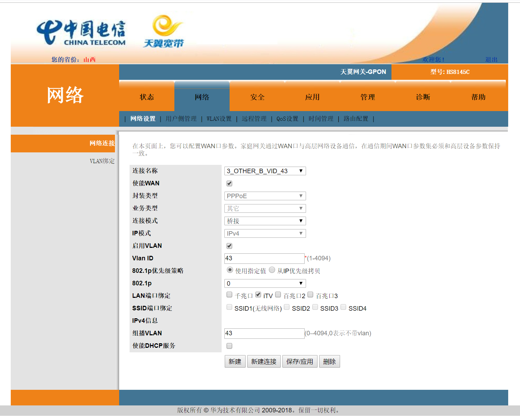The width and height of the screenshot is (520, 420).
Task: Uncheck the iTV LAN port binding
Action: click(258, 295)
